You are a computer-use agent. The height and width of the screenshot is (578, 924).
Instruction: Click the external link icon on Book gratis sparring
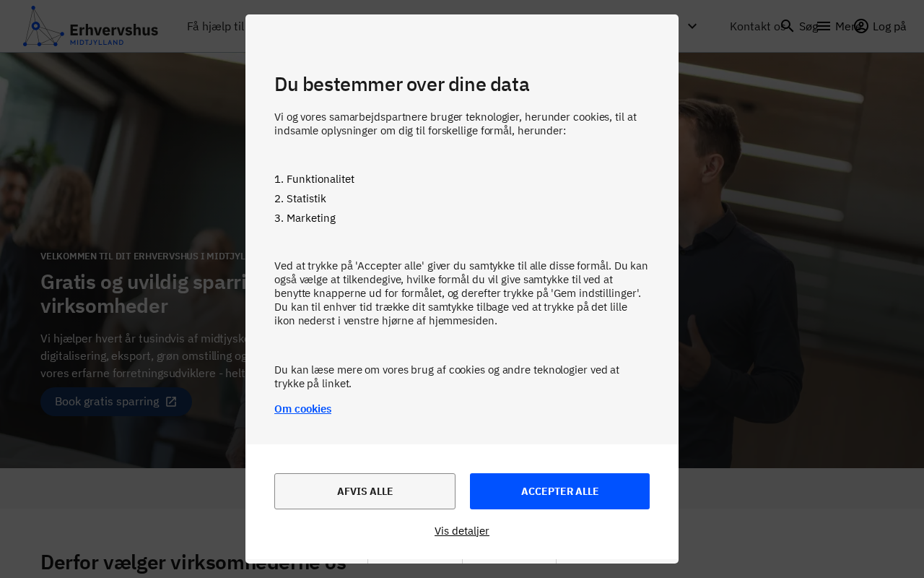coord(171,402)
